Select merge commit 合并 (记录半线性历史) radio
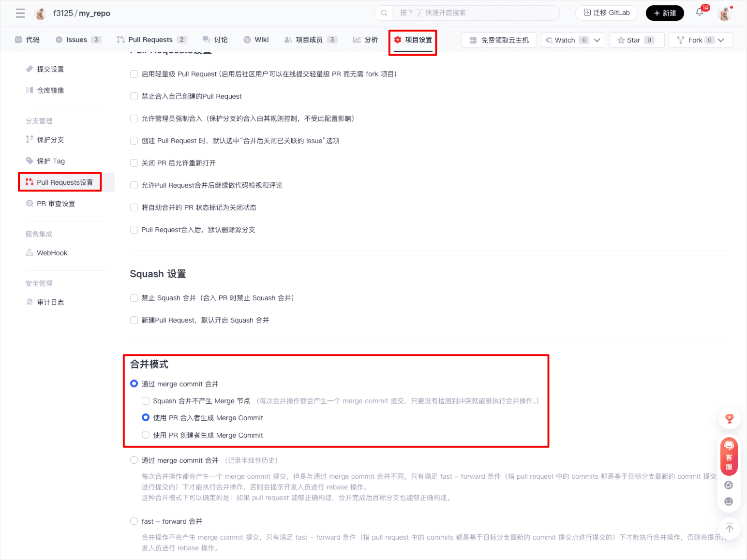This screenshot has width=747, height=560. 134,460
